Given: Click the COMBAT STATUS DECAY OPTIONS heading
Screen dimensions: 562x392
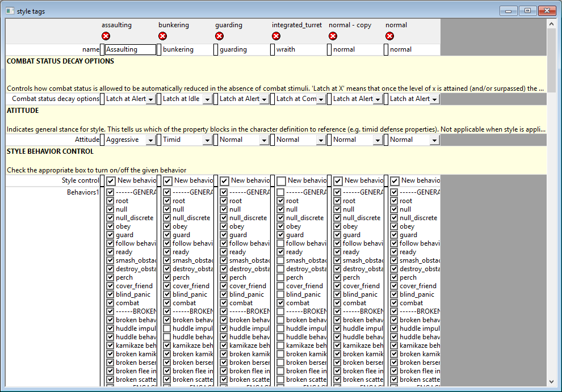Looking at the screenshot, I should pos(60,61).
